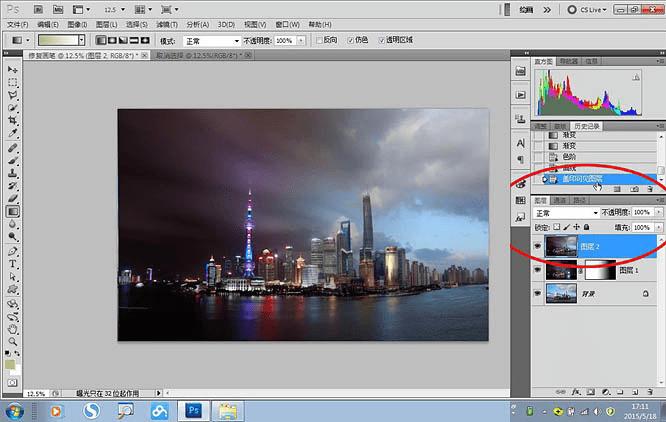Image resolution: width=666 pixels, height=422 pixels.
Task: Choose linear gradient style in options bar
Action: tap(101, 40)
